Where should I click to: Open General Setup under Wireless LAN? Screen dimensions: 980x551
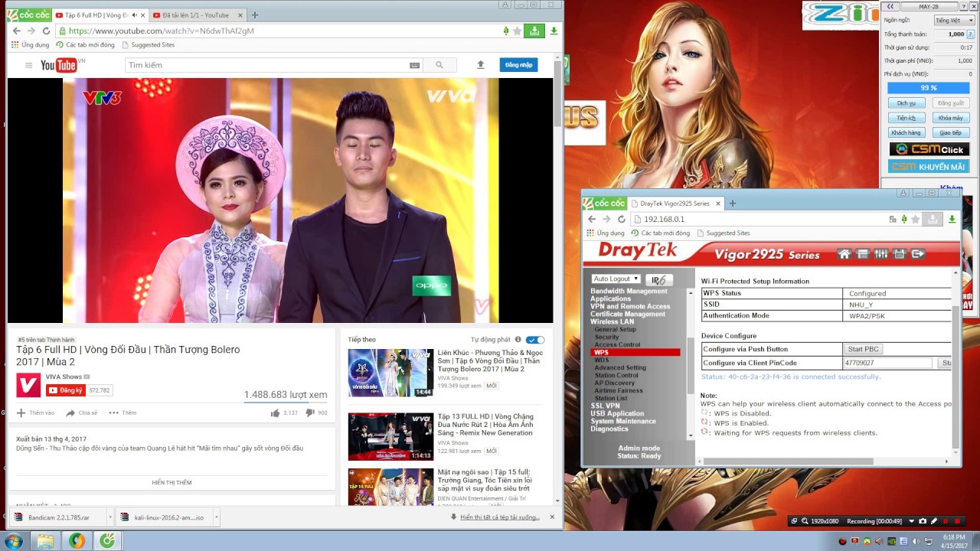(615, 329)
